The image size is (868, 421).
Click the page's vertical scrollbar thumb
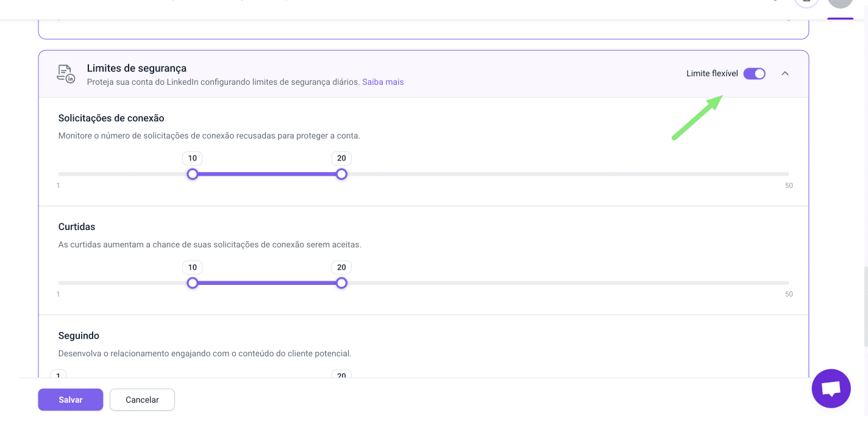click(x=864, y=305)
